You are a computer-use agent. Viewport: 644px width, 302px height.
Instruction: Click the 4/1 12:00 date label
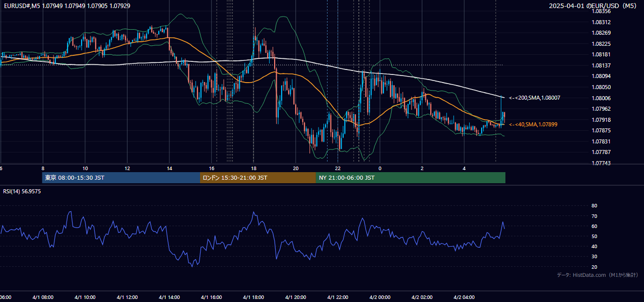pyautogui.click(x=127, y=297)
